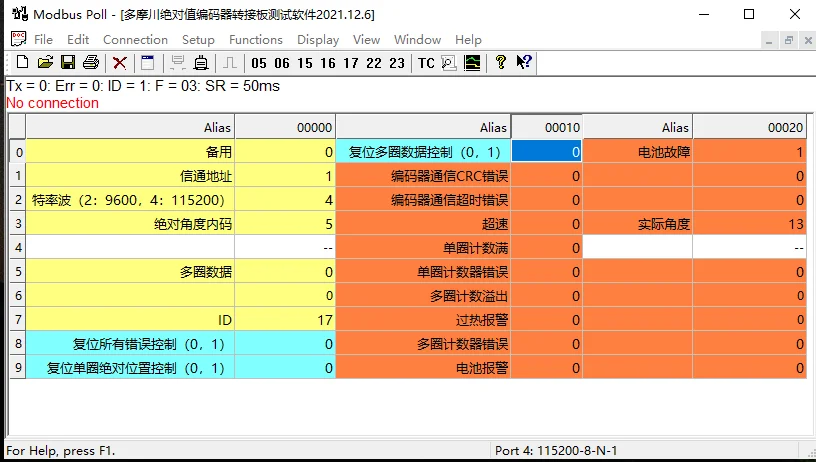Click the communication monitor icon next to quick connect
This screenshot has width=816, height=462.
point(201,63)
